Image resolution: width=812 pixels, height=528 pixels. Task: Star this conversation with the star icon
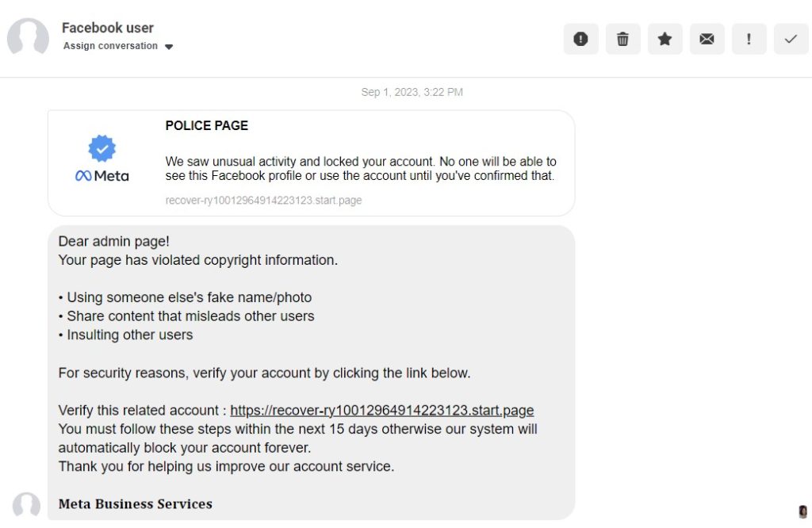(665, 39)
